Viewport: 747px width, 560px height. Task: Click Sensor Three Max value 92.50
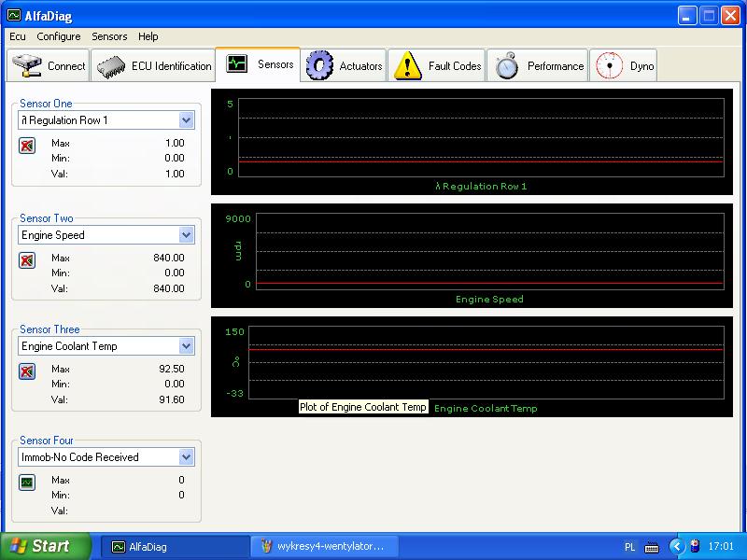[x=172, y=369]
